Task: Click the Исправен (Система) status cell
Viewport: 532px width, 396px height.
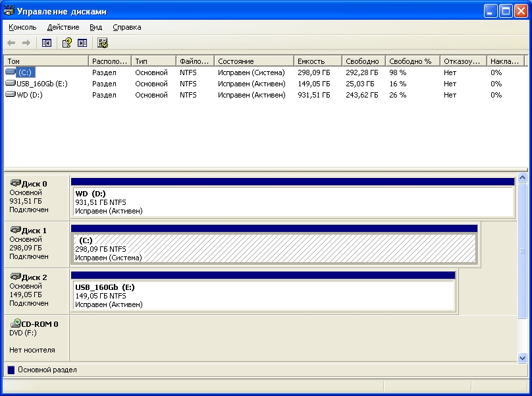Action: 252,72
